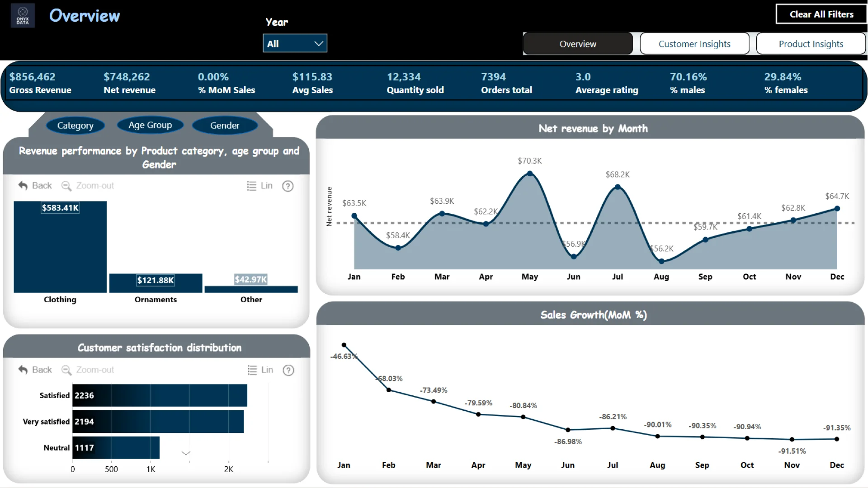Select the Age Group breakdown button
This screenshot has height=488, width=868.
tap(150, 125)
